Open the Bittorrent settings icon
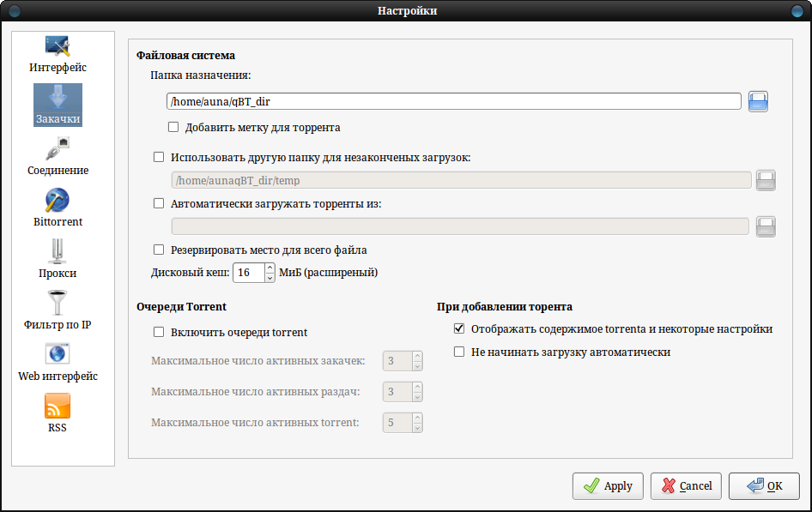 point(58,200)
